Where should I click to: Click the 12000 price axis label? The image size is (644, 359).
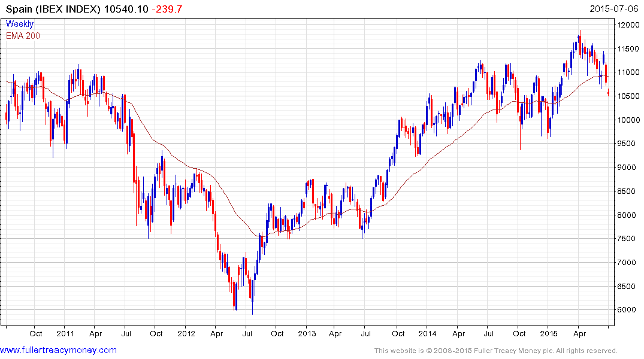628,25
